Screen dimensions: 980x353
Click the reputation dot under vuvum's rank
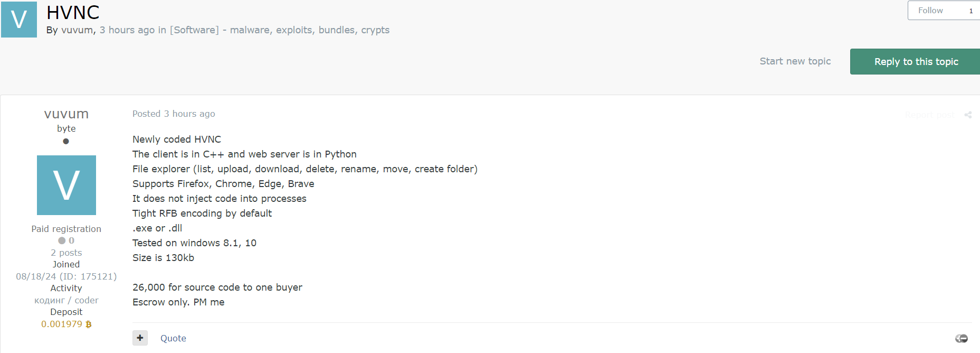(66, 141)
